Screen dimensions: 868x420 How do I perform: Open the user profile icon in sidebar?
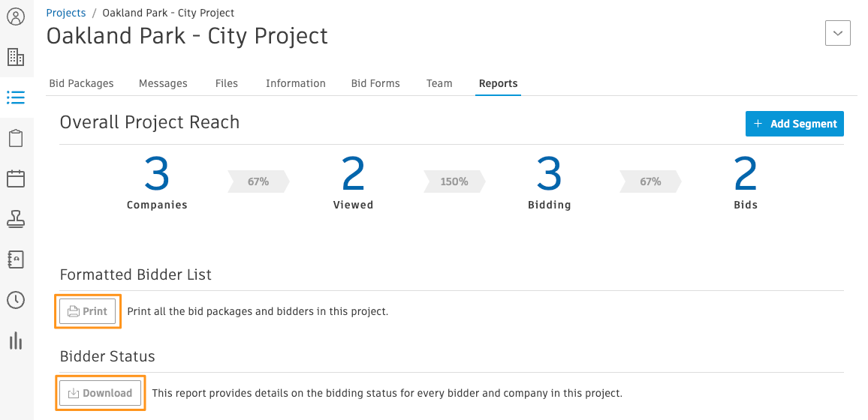click(16, 16)
